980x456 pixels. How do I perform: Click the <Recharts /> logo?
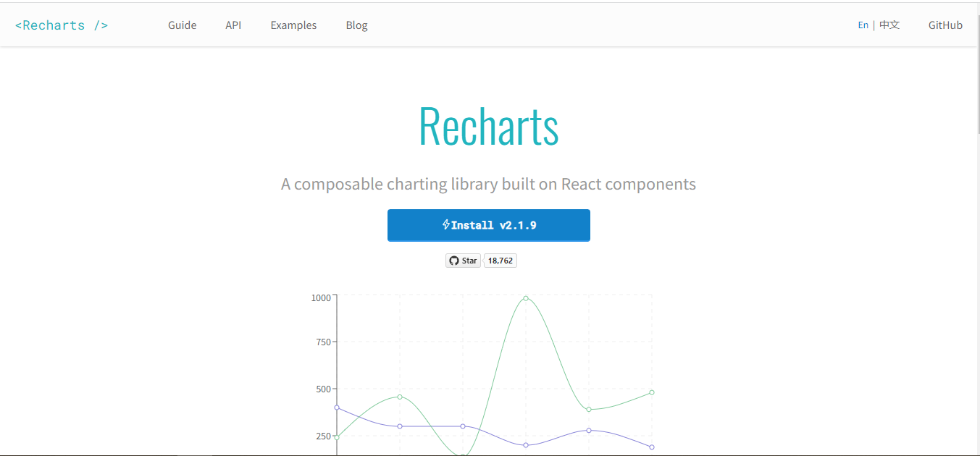point(62,25)
